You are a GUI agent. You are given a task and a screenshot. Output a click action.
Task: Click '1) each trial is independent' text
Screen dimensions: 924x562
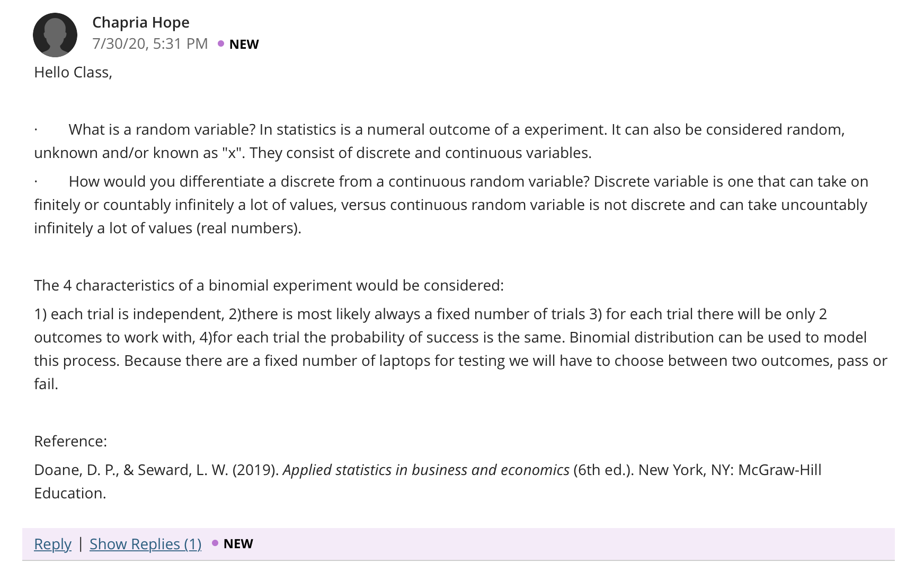click(129, 314)
